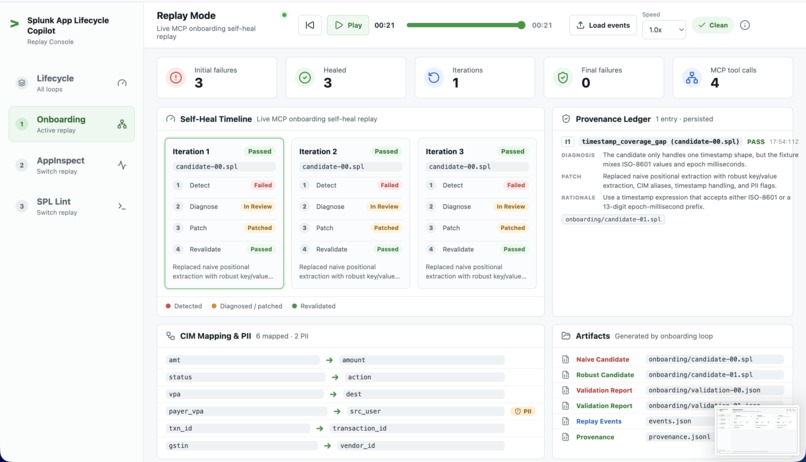Select the Lifecycle All loops item
Screen dimensions: 806x462
coord(71,83)
